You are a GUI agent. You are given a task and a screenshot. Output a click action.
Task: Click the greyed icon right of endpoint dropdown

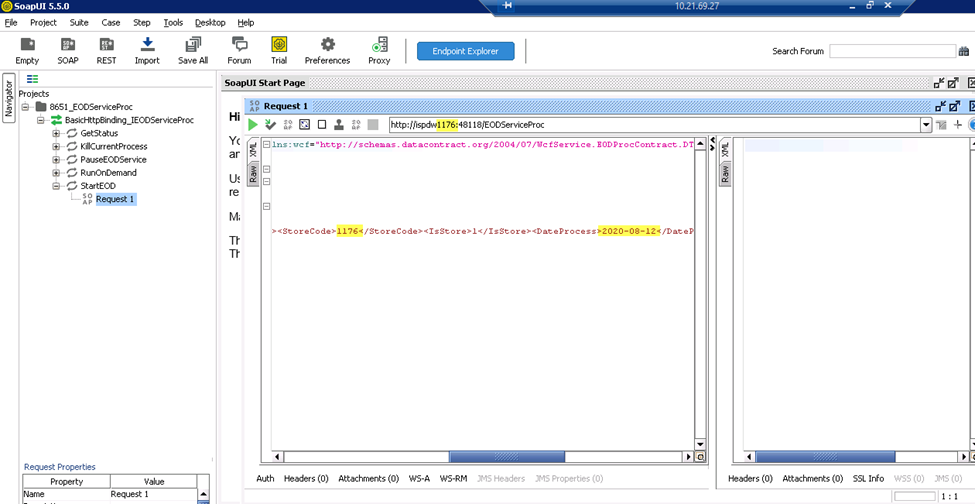point(941,125)
